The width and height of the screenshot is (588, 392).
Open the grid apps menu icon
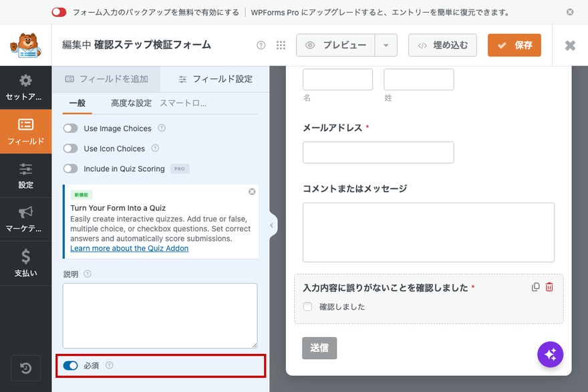(281, 45)
